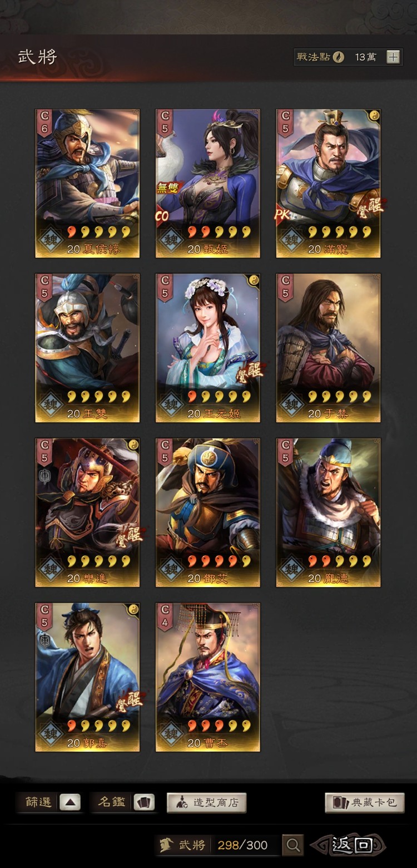Tap the 車 icon on 樂進 card

click(44, 476)
